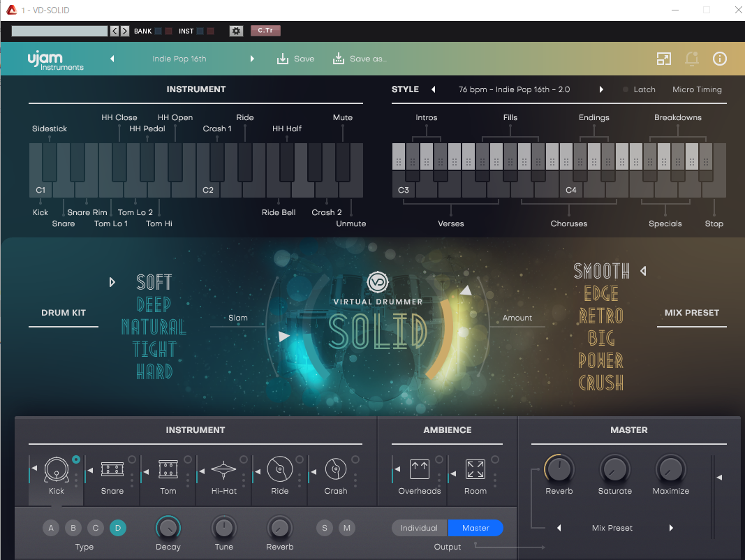Select the Hi-Hat channel icon

click(x=224, y=470)
